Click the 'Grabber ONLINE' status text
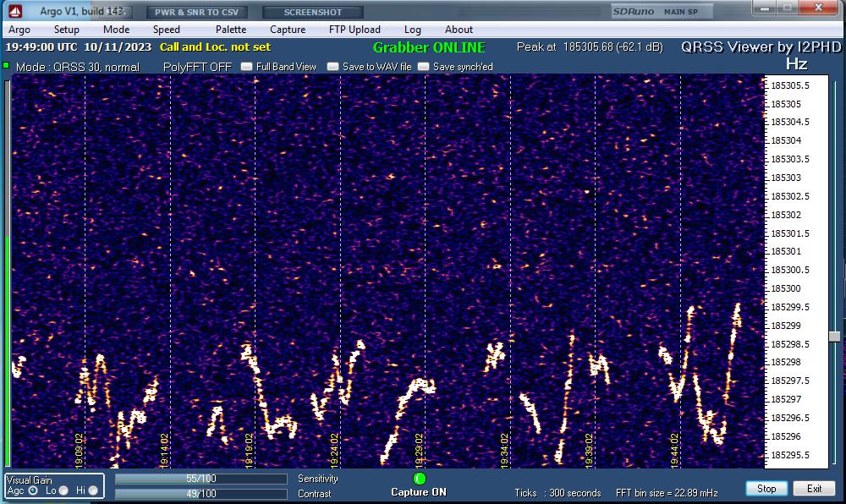 [429, 47]
